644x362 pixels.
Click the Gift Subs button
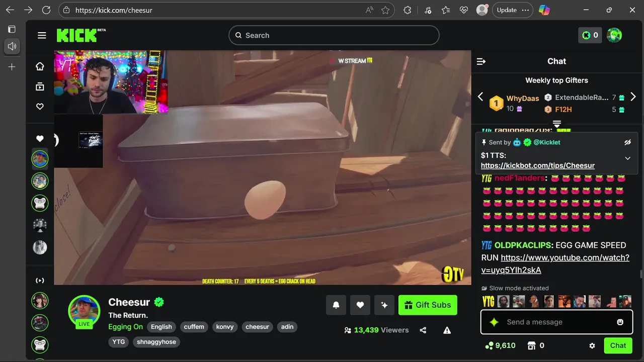pos(428,305)
